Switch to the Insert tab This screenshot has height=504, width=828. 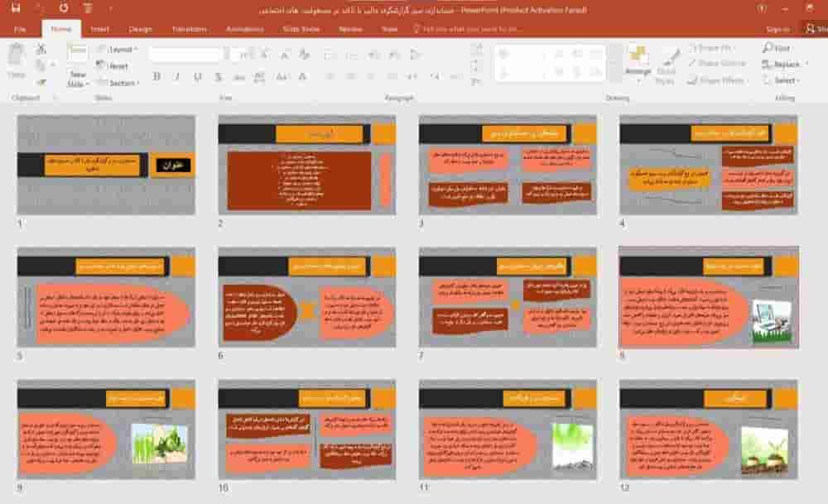click(99, 29)
